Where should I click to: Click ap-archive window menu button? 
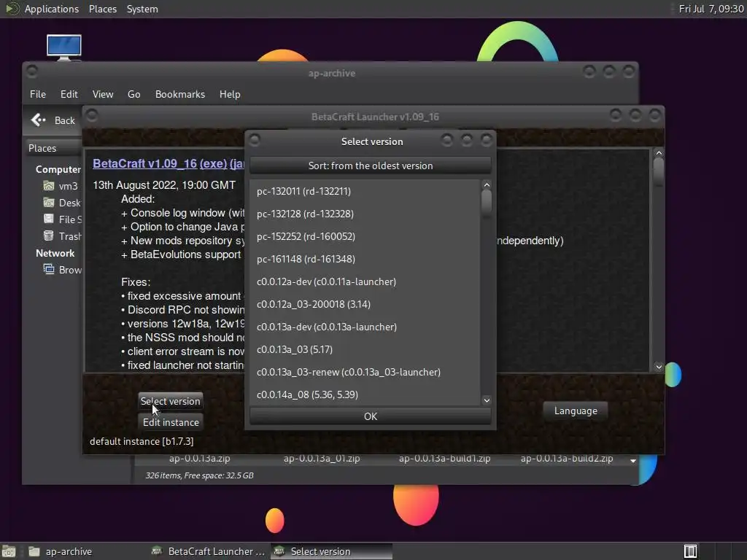tap(32, 71)
